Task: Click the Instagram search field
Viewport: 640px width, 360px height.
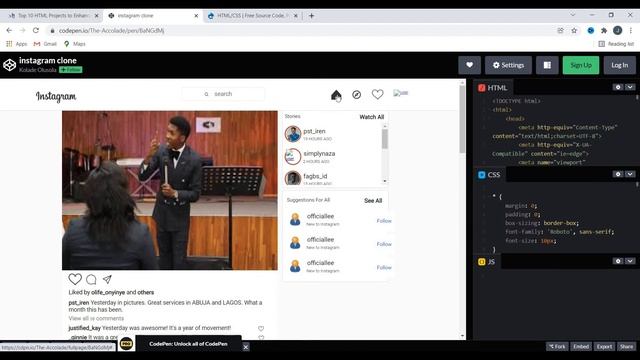Action: point(223,94)
